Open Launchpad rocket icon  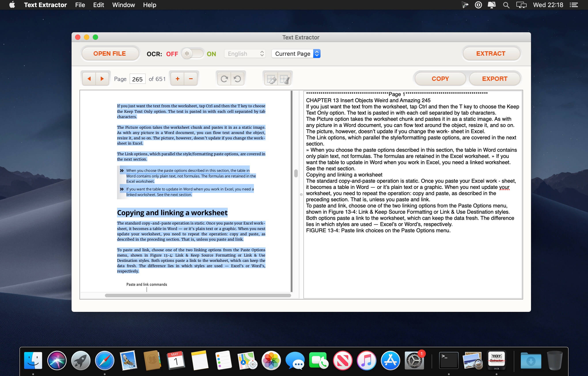click(81, 360)
